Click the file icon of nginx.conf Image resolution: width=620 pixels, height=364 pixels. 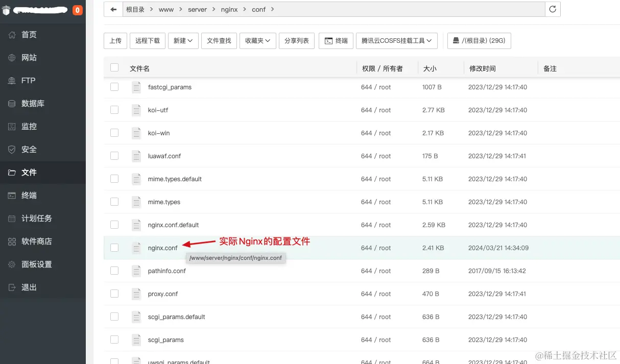(x=136, y=248)
